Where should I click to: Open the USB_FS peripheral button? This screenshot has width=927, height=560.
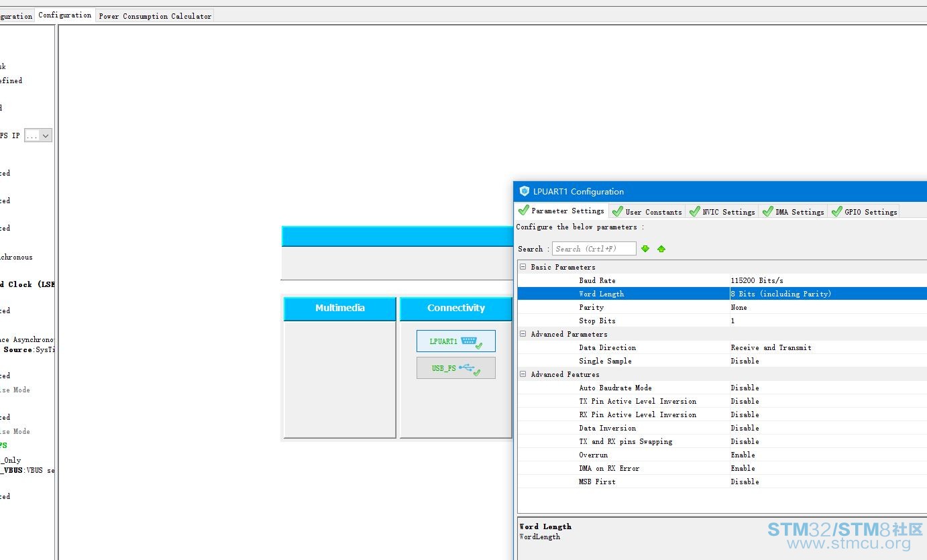point(456,368)
